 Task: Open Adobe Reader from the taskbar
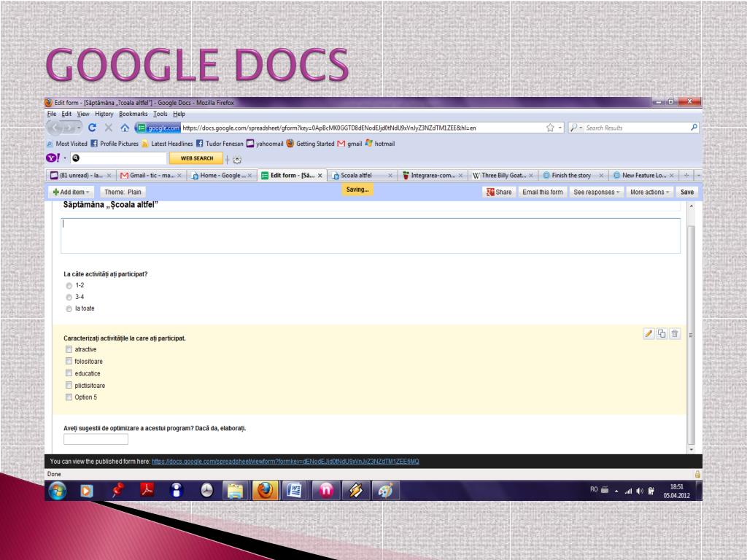[x=147, y=490]
